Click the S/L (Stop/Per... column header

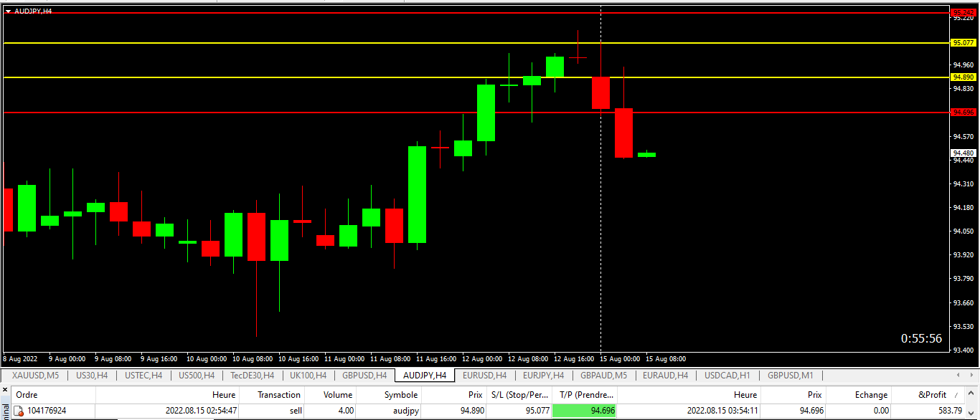click(x=519, y=395)
